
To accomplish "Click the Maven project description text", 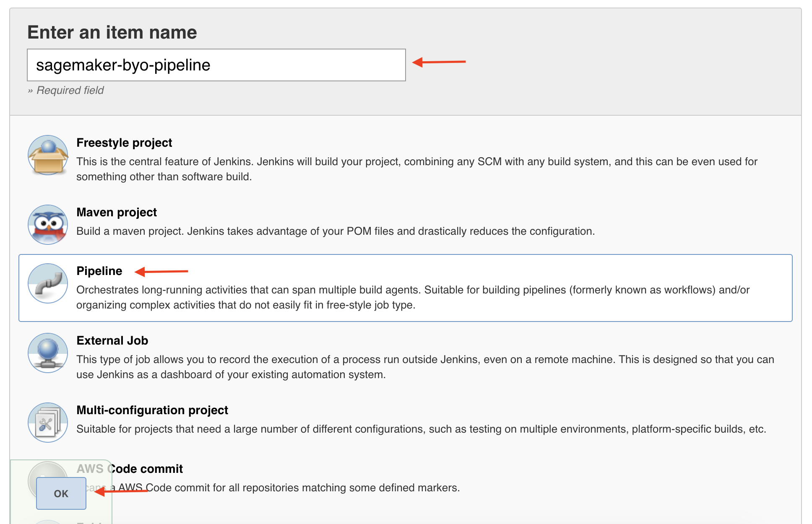I will [x=335, y=231].
